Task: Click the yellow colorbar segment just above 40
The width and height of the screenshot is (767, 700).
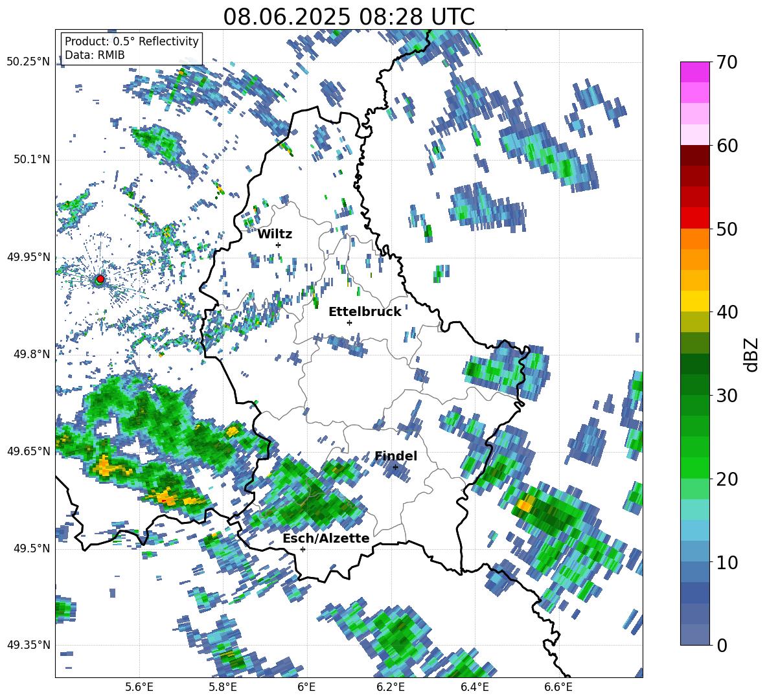Action: 694,301
